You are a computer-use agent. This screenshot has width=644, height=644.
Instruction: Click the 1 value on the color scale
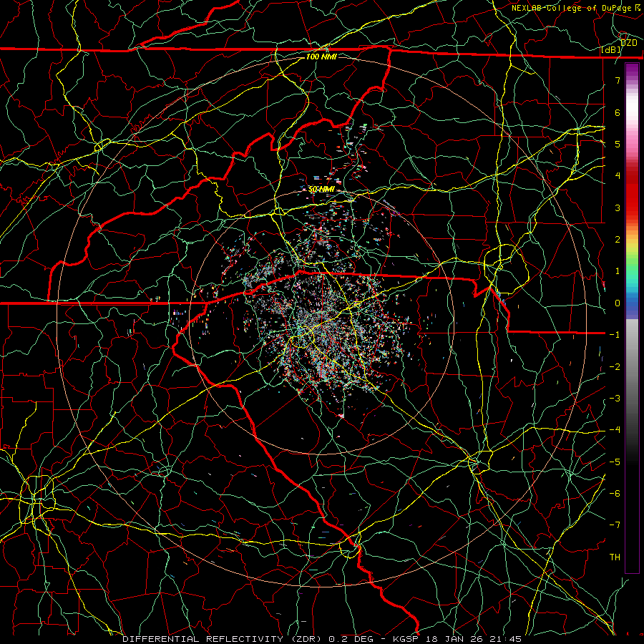(618, 271)
